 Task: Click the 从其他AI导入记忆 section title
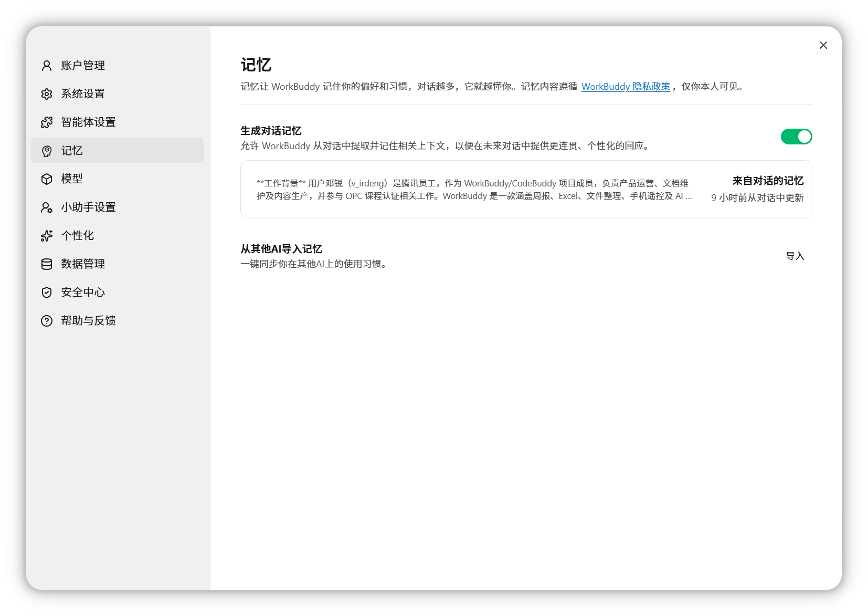pyautogui.click(x=281, y=249)
